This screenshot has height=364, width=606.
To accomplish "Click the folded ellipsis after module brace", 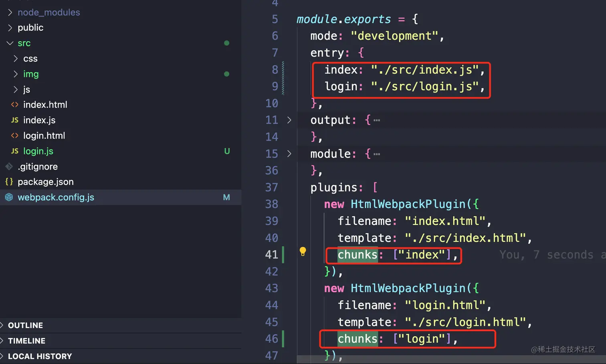I will pyautogui.click(x=377, y=154).
